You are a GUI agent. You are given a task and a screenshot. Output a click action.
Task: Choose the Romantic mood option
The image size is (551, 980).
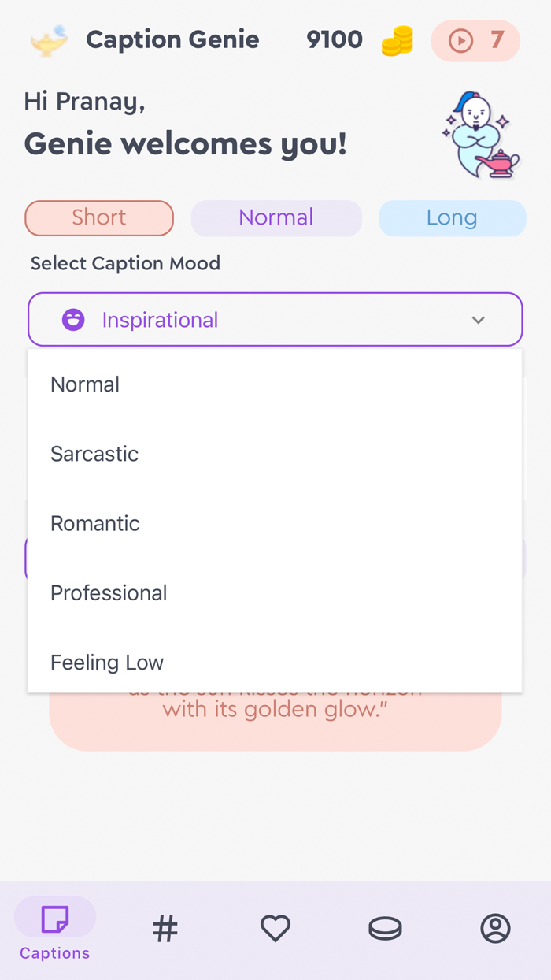pos(95,523)
